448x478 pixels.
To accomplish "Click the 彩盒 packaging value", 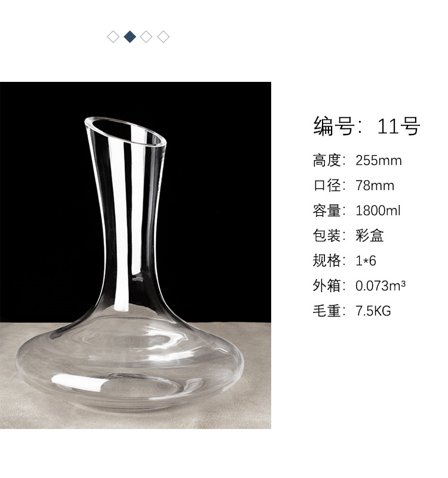I will [369, 235].
